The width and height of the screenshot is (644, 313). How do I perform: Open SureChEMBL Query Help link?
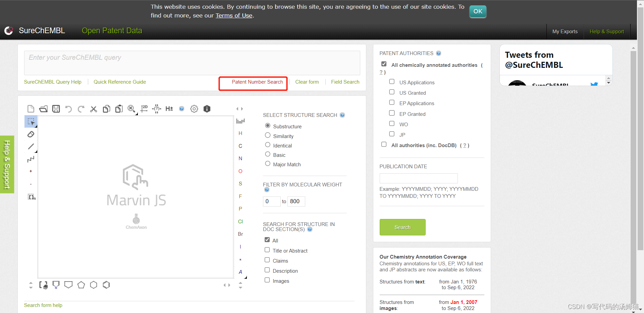(x=53, y=82)
